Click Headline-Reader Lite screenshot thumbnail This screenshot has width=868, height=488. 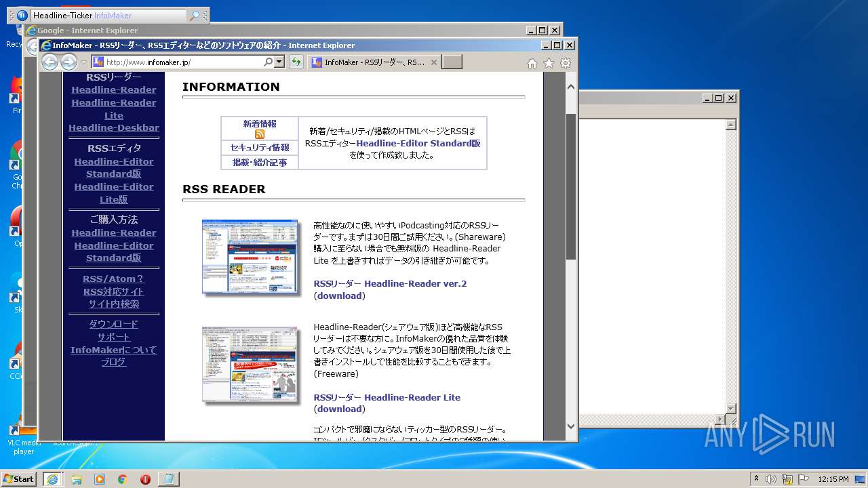[x=251, y=365]
